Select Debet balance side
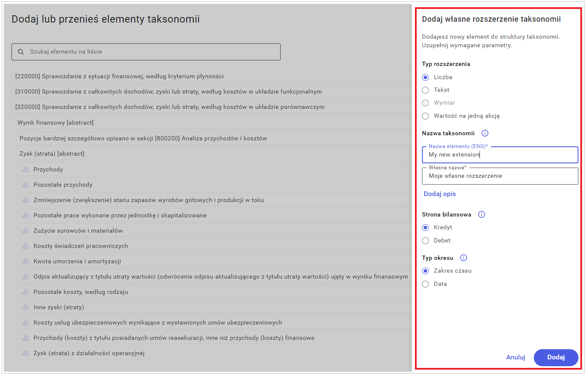 click(425, 241)
